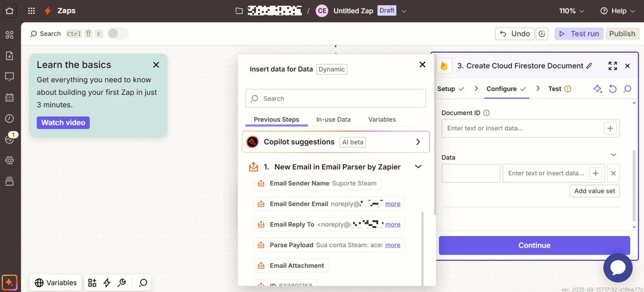Open the Configure tab of step 3

[x=506, y=89]
